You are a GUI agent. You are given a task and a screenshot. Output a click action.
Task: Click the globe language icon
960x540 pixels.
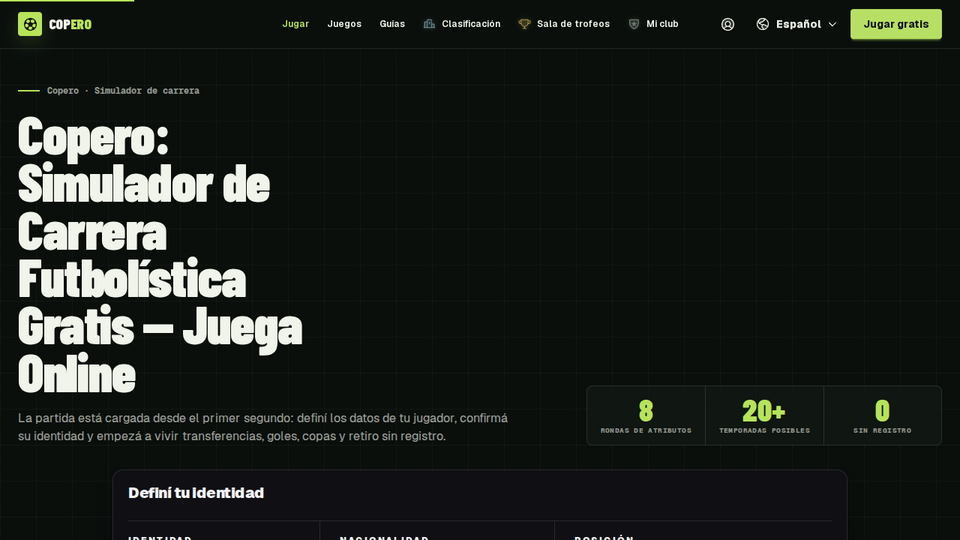(x=762, y=24)
